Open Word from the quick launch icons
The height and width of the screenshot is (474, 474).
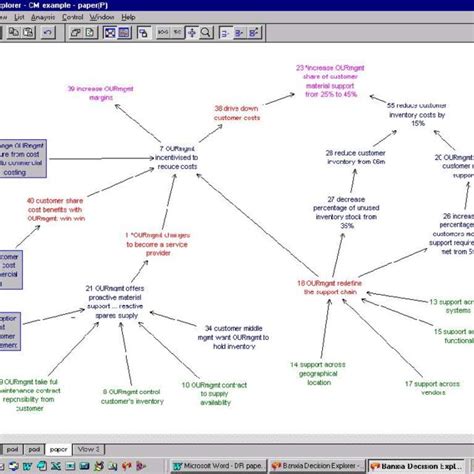pos(27,466)
